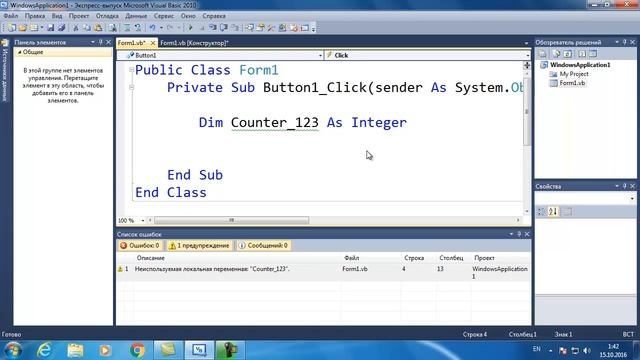Pin the Панель элементов panel with its pushpin
The image size is (640, 360).
coord(100,42)
